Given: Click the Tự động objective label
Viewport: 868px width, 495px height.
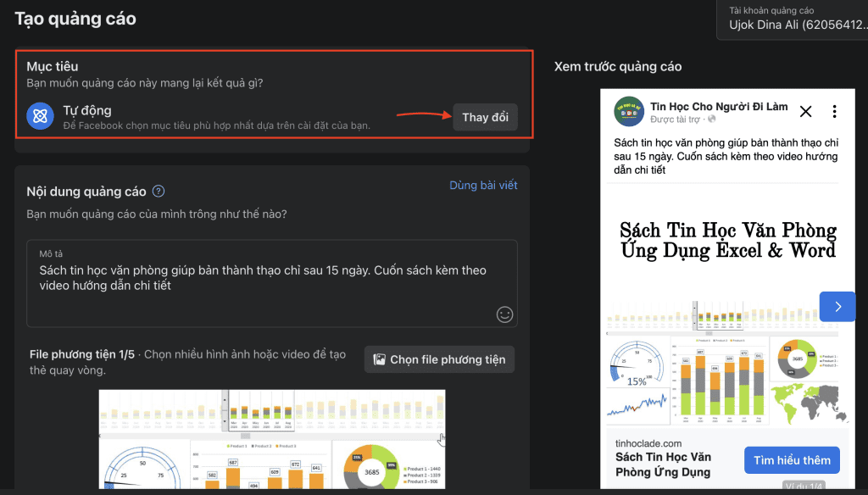Looking at the screenshot, I should (x=87, y=110).
